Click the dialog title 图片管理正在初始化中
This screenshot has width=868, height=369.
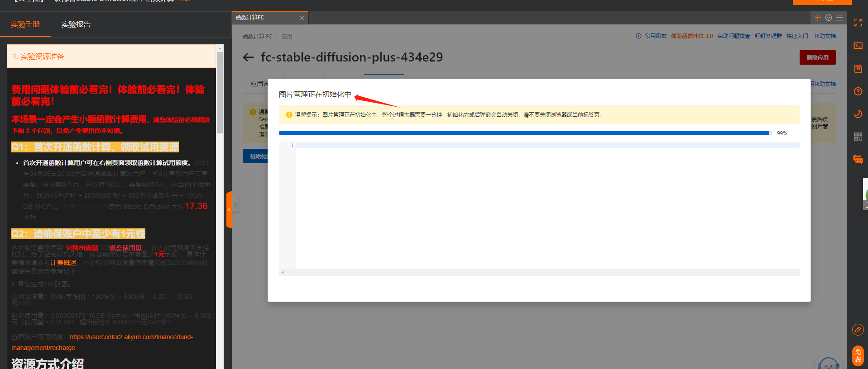[x=315, y=95]
